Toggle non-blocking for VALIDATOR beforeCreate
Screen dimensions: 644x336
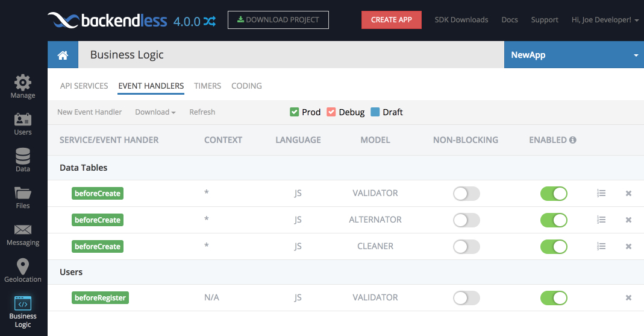[x=466, y=193]
